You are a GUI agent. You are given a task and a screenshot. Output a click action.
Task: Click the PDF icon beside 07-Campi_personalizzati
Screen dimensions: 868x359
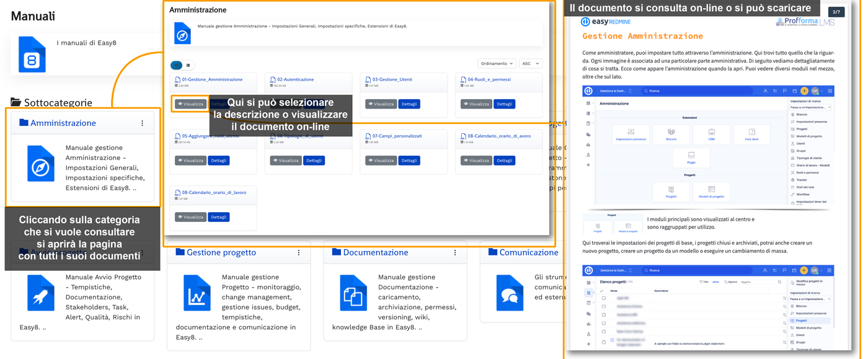[368, 136]
